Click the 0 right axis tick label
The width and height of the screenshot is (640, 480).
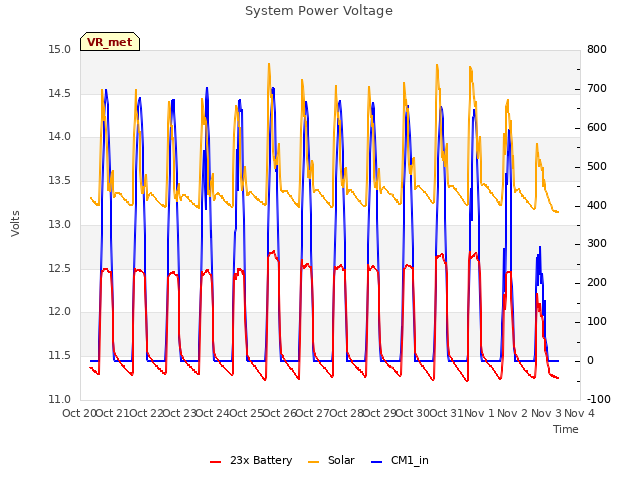coord(590,361)
